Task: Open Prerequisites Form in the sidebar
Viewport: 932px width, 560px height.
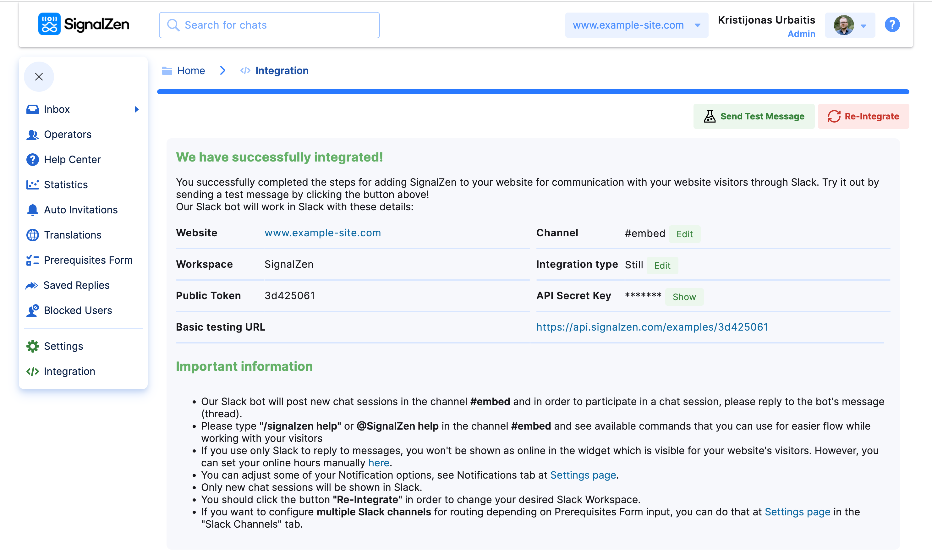Action: click(x=88, y=260)
